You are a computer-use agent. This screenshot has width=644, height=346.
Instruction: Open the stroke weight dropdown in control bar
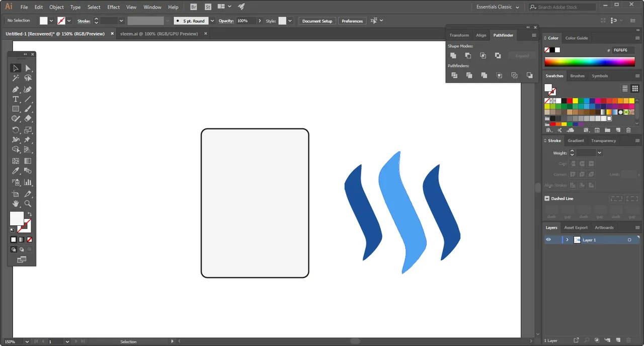[x=121, y=21]
